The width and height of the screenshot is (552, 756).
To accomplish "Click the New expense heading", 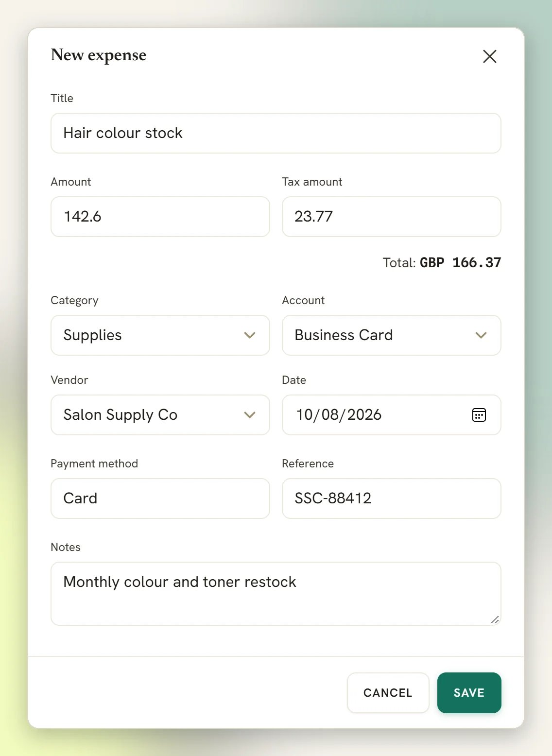I will click(99, 55).
